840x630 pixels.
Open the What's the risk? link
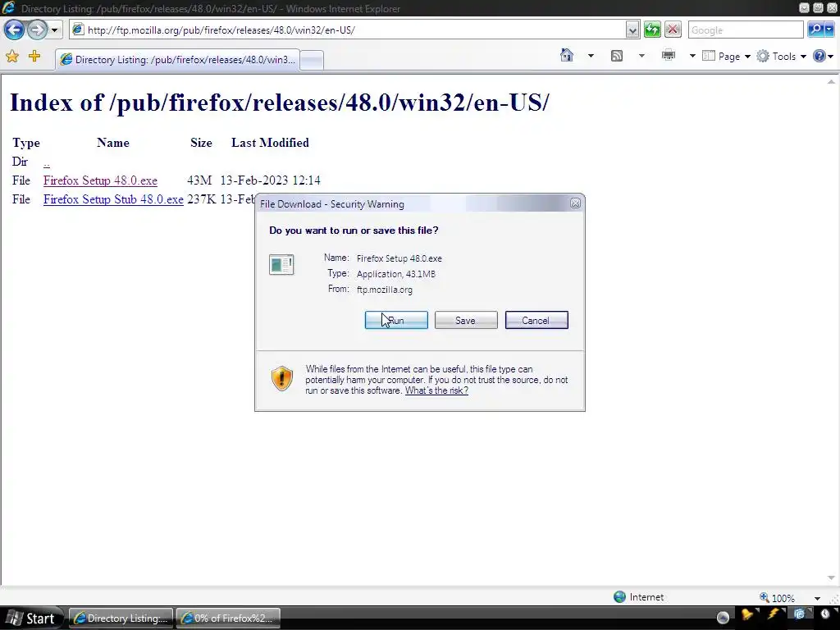(436, 390)
